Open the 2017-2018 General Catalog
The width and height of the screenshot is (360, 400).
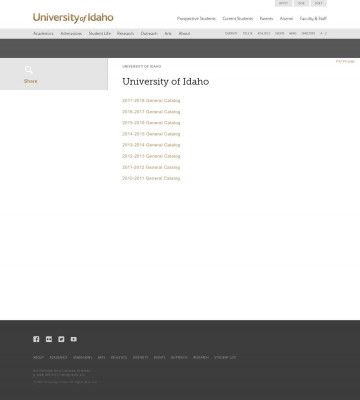coord(151,101)
